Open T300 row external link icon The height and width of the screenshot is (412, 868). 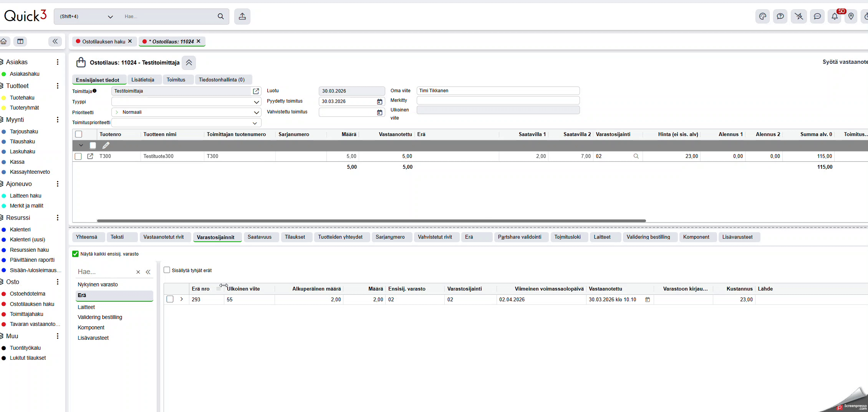[x=90, y=156]
